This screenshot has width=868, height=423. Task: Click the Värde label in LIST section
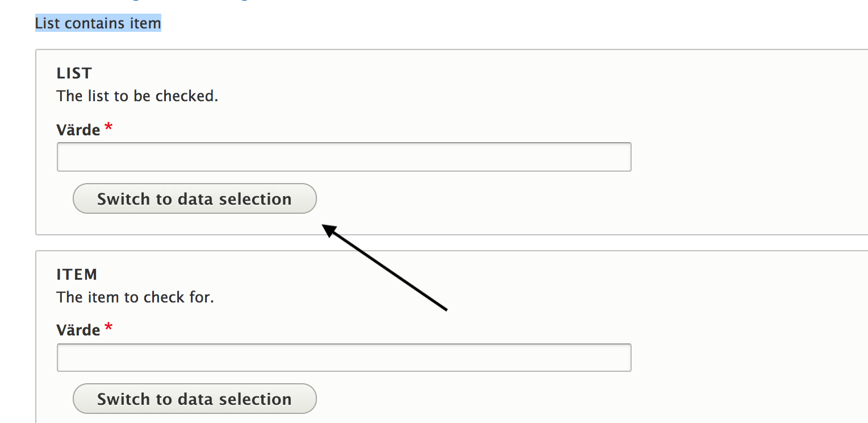tap(78, 130)
